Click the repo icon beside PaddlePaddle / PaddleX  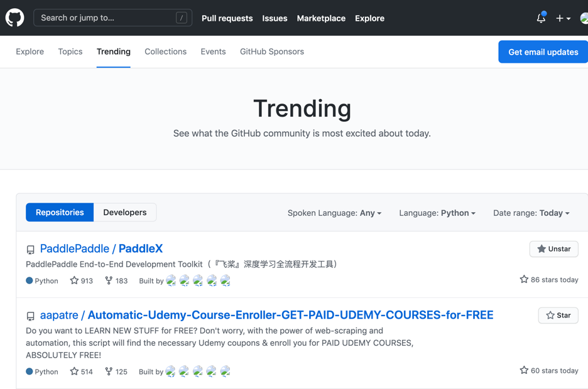(30, 250)
